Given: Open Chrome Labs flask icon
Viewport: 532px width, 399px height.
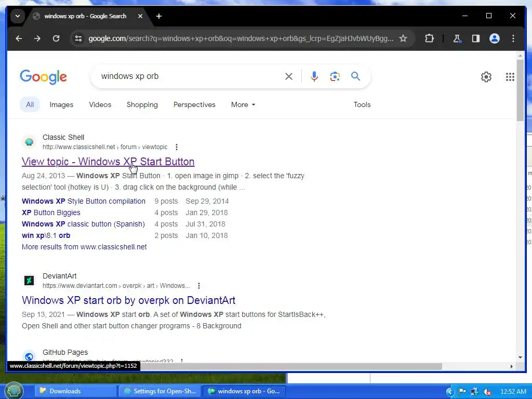Looking at the screenshot, I should [457, 38].
